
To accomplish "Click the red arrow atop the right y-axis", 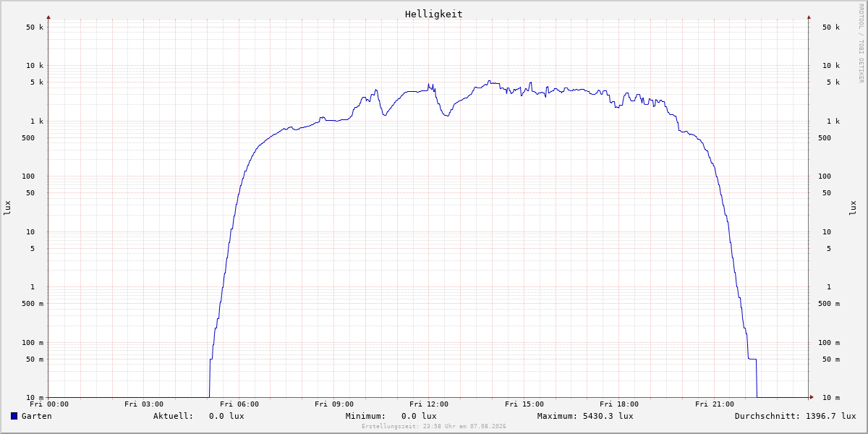I will (809, 17).
